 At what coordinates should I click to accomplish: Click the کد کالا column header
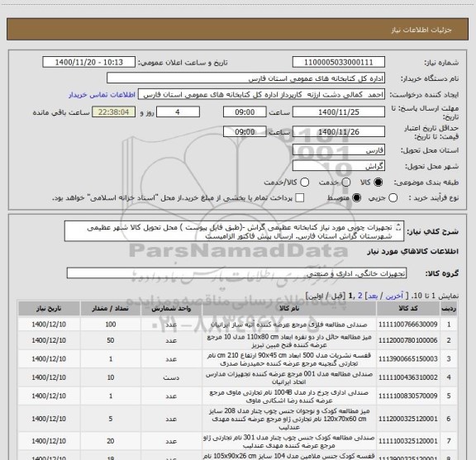coord(408,308)
